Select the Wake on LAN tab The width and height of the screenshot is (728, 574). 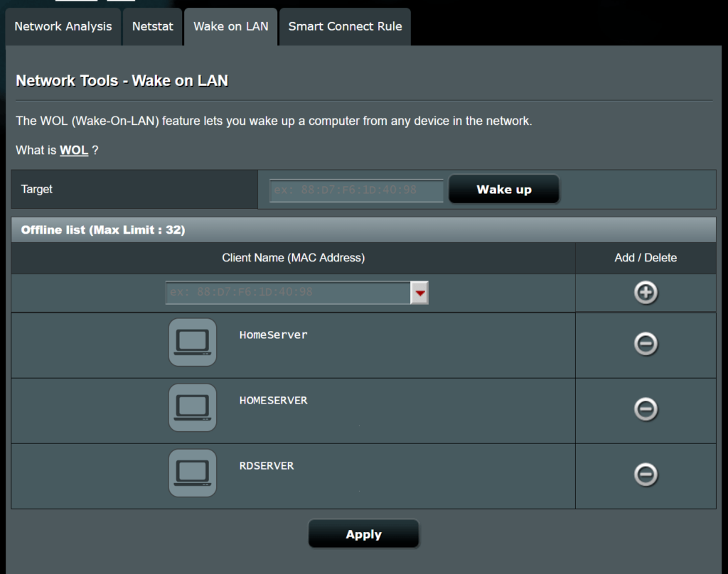coord(231,27)
